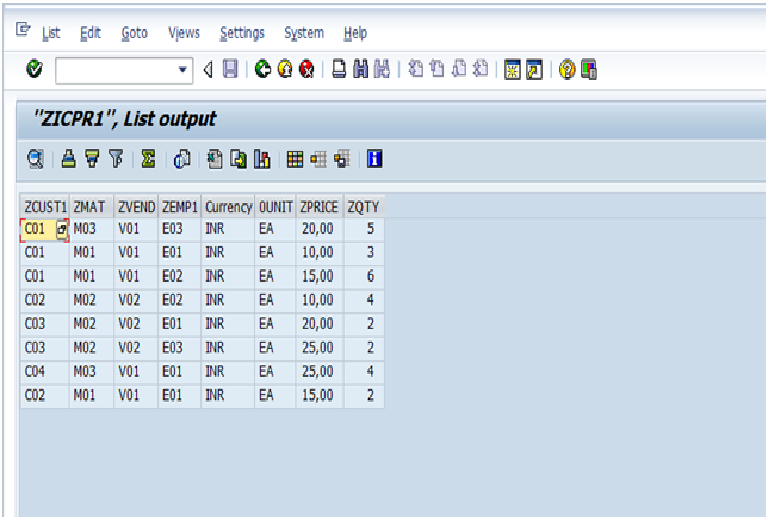Click price 25,00 in the C04 row
The width and height of the screenshot is (768, 520).
319,372
